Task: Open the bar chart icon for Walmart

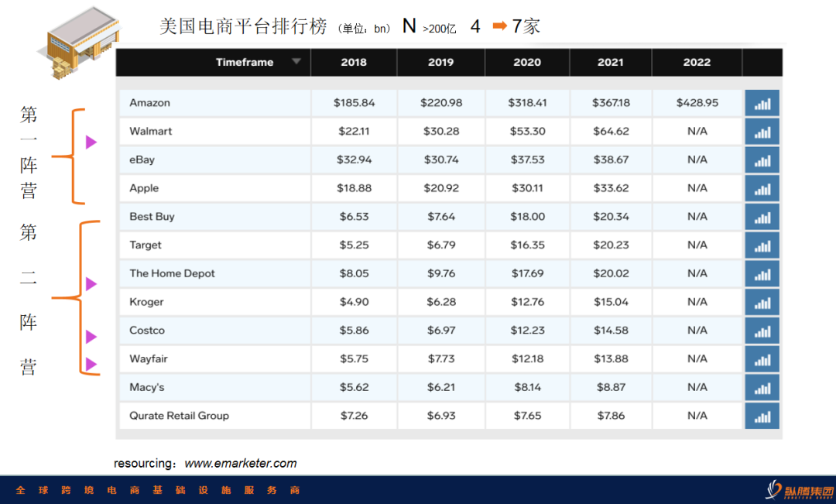Action: point(762,131)
